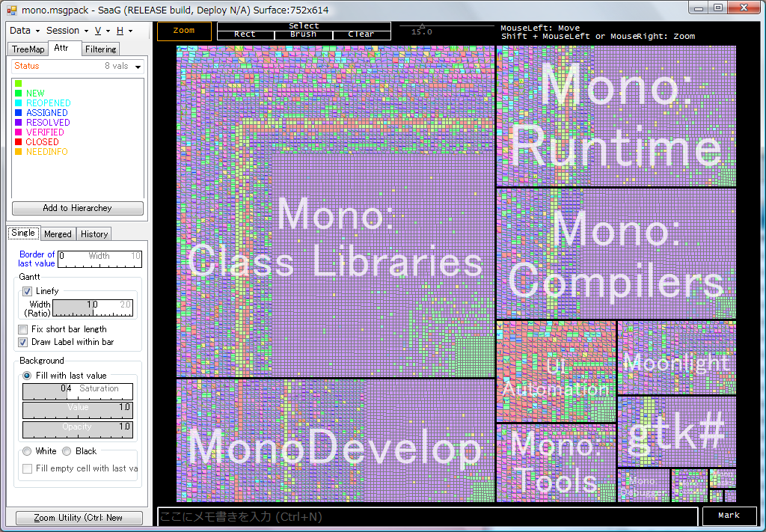Click the Mono: Tools treemap block

556,463
